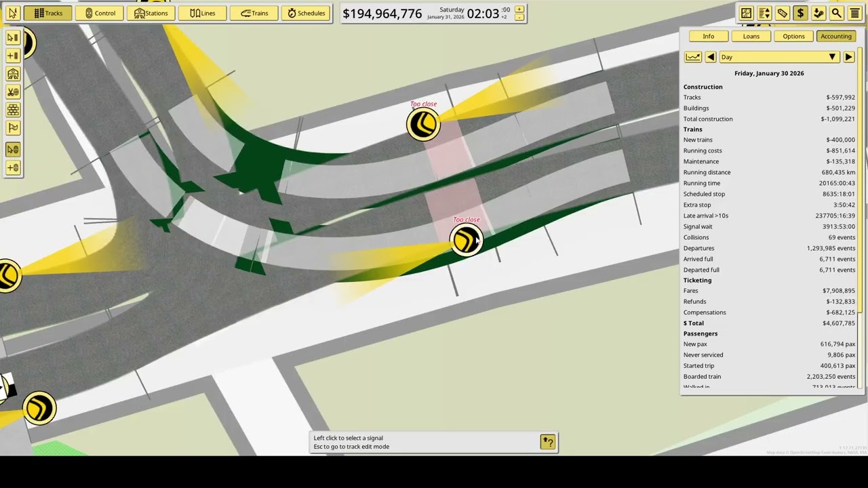Select the track select/edit tool

[x=13, y=38]
